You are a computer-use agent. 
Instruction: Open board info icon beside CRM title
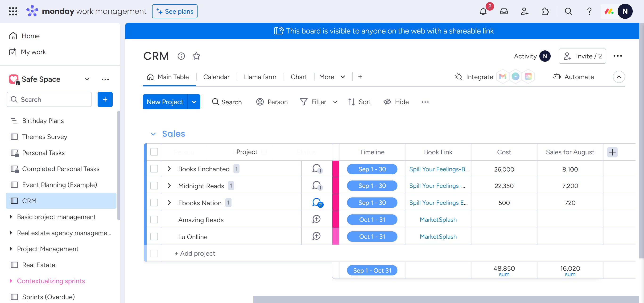(181, 56)
